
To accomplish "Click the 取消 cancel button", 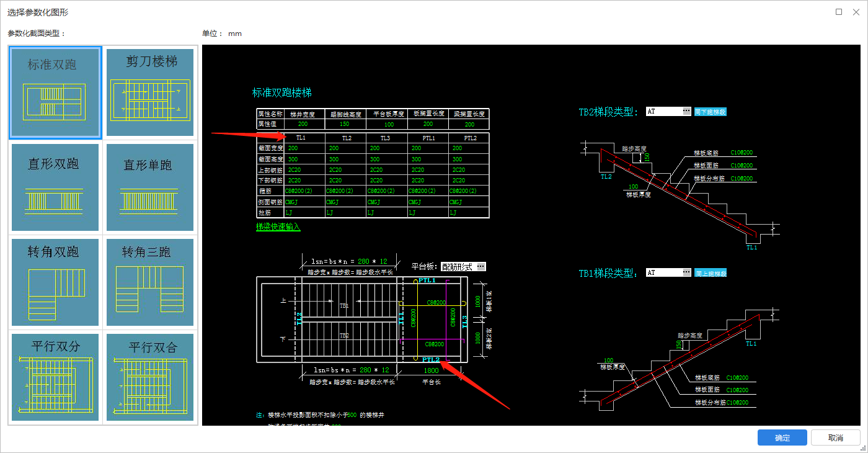I will (x=836, y=437).
